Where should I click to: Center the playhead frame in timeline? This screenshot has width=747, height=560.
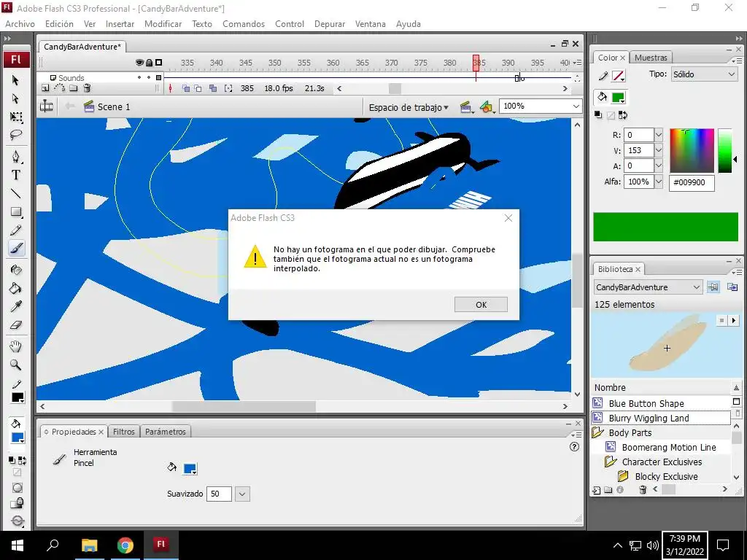pos(171,88)
